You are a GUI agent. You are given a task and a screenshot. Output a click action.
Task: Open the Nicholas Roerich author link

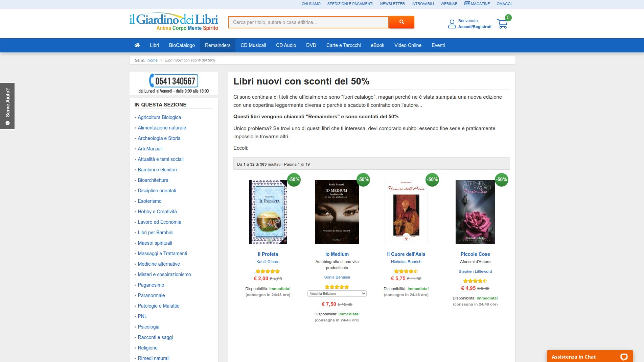tap(406, 262)
